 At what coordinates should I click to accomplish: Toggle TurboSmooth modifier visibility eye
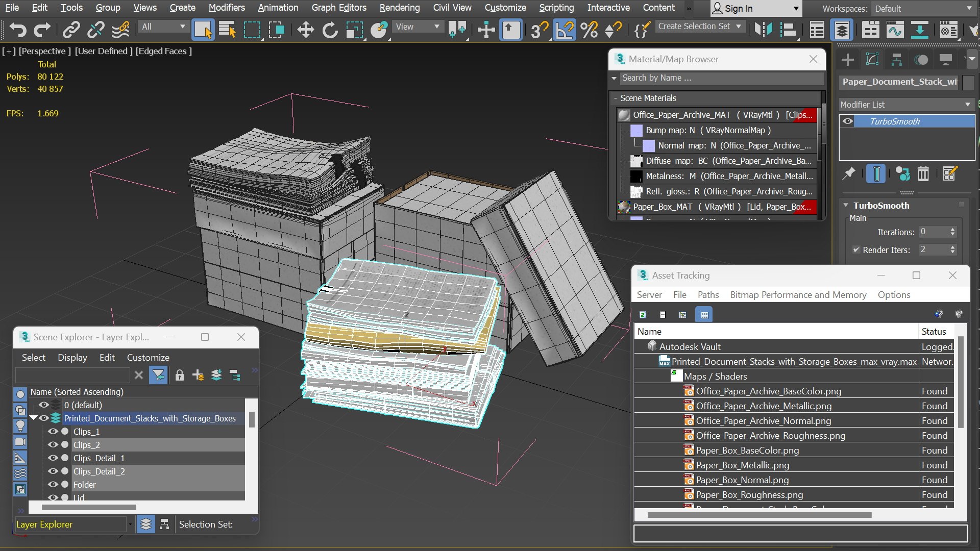tap(848, 121)
